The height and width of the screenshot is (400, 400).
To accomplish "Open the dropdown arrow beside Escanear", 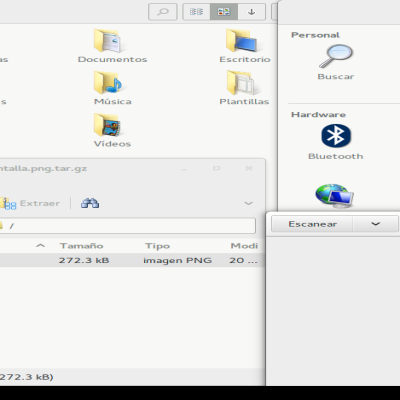I will click(375, 224).
